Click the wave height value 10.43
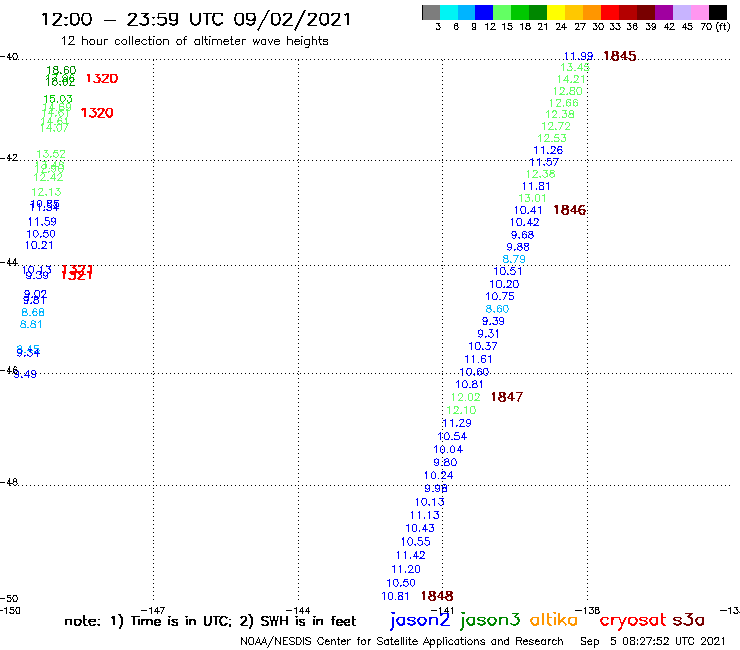The image size is (740, 650). (420, 528)
